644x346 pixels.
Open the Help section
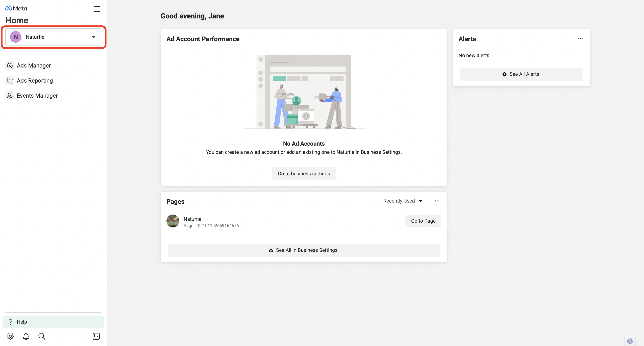[x=53, y=322]
